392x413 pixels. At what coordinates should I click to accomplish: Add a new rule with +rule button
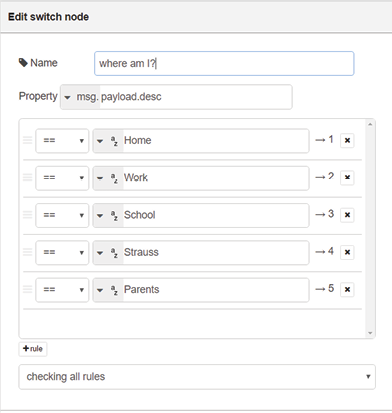coord(33,349)
